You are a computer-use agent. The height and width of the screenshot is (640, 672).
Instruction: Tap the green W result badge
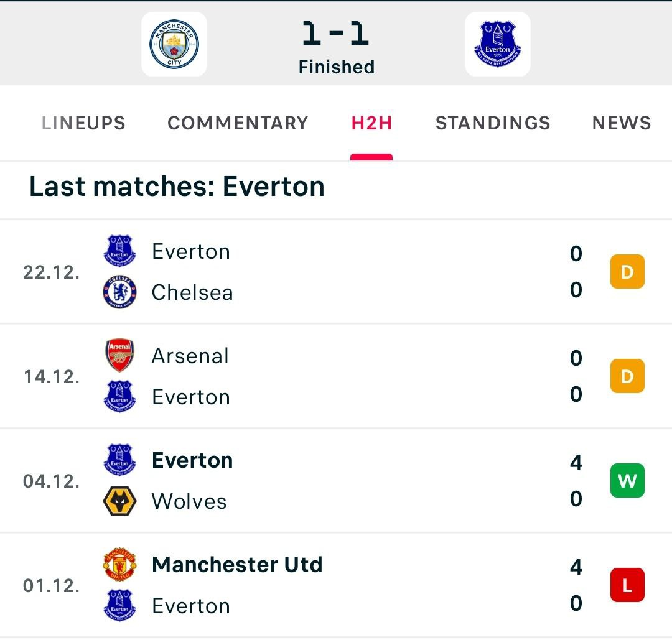627,481
